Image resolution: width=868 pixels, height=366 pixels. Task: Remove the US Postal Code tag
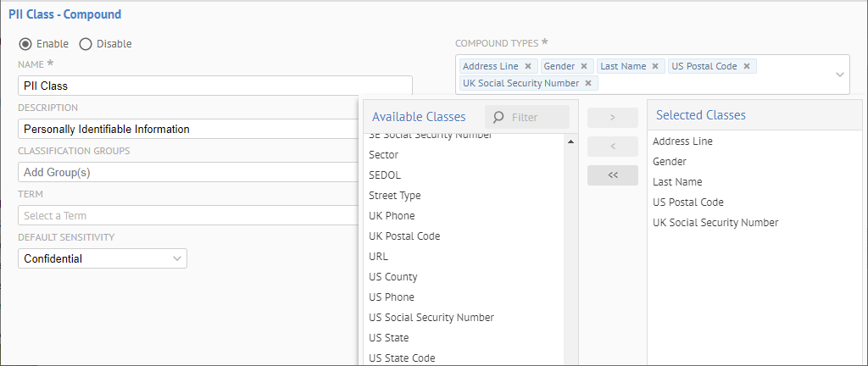pyautogui.click(x=747, y=66)
